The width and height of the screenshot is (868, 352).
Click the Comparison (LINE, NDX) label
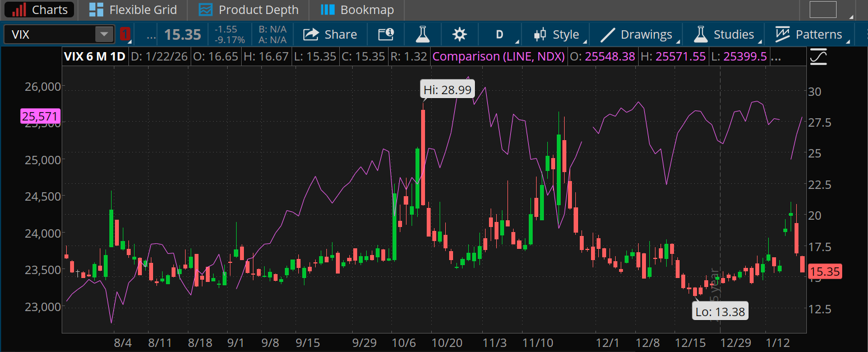click(x=498, y=56)
